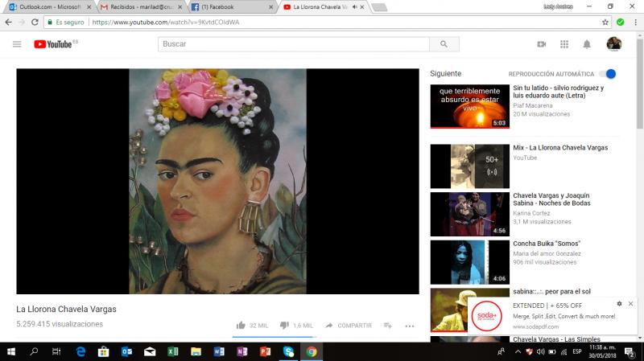Open Outlook from taskbar

(126, 351)
